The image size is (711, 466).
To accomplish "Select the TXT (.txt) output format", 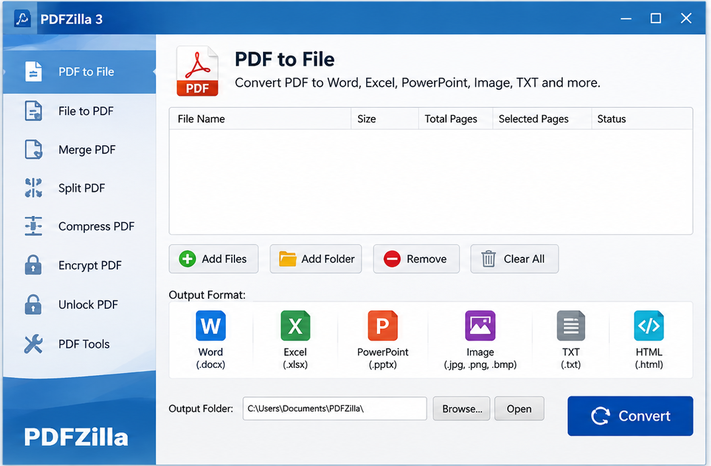I will [x=571, y=340].
